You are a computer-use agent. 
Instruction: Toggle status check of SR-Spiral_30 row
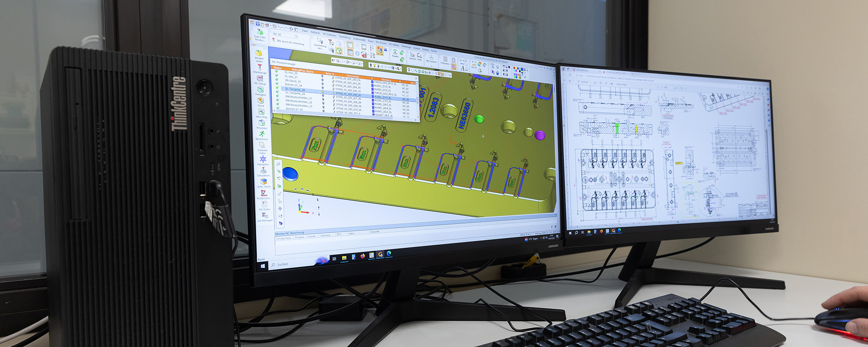[277, 80]
